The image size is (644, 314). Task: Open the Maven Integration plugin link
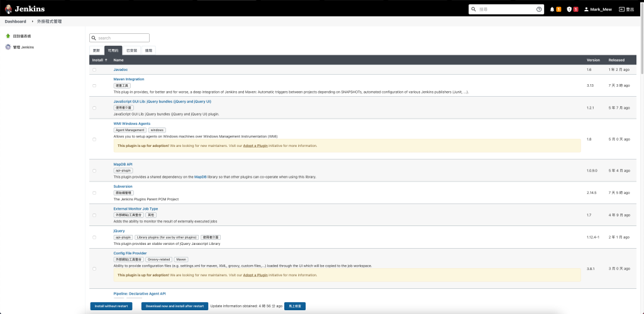tap(128, 79)
